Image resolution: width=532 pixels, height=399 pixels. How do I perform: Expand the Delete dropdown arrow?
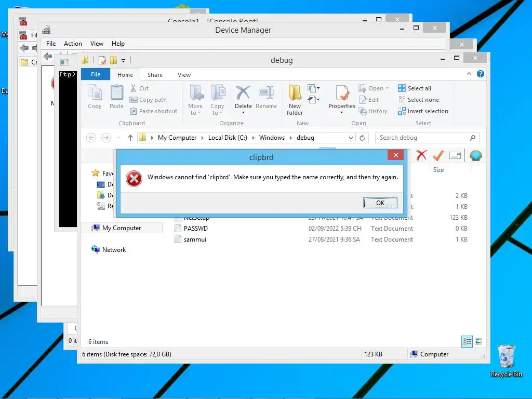(x=243, y=113)
